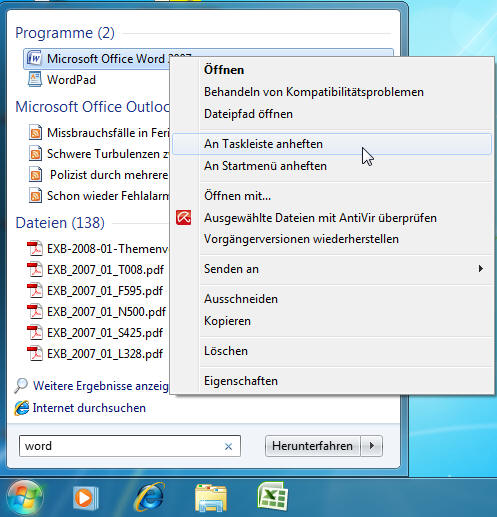497x517 pixels.
Task: Open file EXB_2007_01_F595.pdf
Action: click(x=105, y=291)
